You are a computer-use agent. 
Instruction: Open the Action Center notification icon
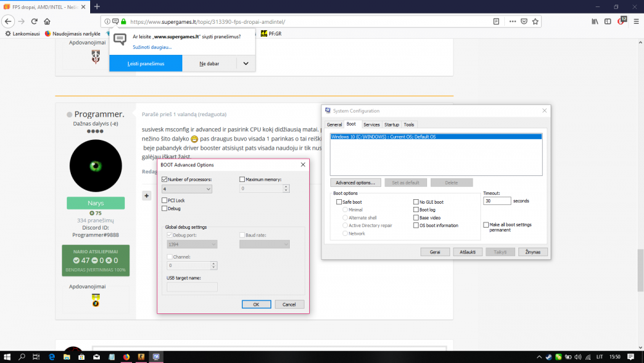tap(631, 357)
